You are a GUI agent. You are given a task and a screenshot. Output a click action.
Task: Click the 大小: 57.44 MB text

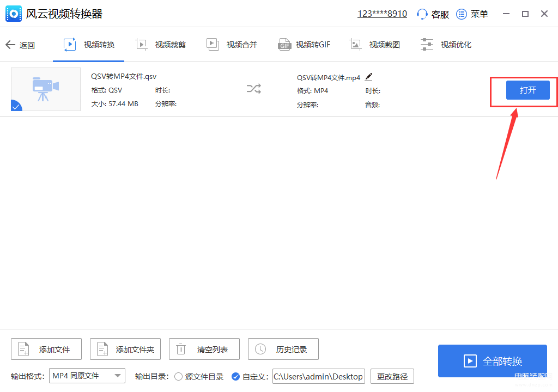tap(114, 104)
